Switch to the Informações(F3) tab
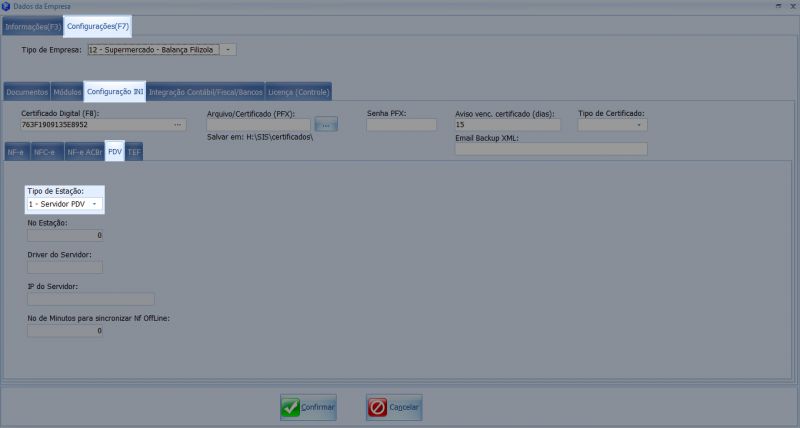The width and height of the screenshot is (800, 428). point(31,25)
